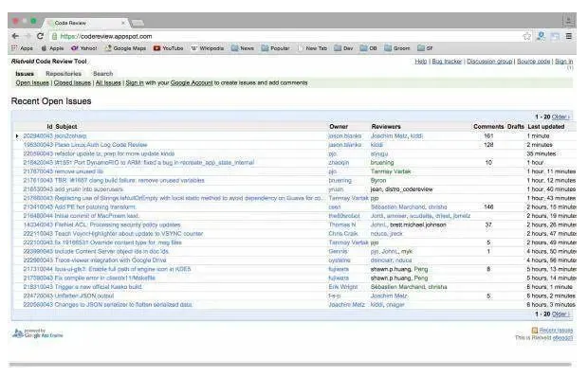Click the Recent Issues RSS feed icon
This screenshot has width=588, height=377.
[x=534, y=331]
